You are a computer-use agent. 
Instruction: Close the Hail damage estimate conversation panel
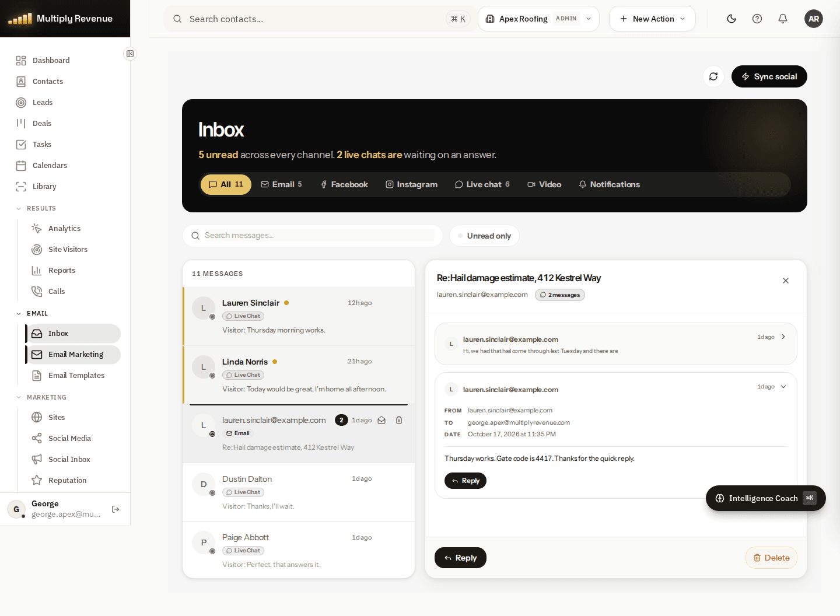pyautogui.click(x=786, y=281)
